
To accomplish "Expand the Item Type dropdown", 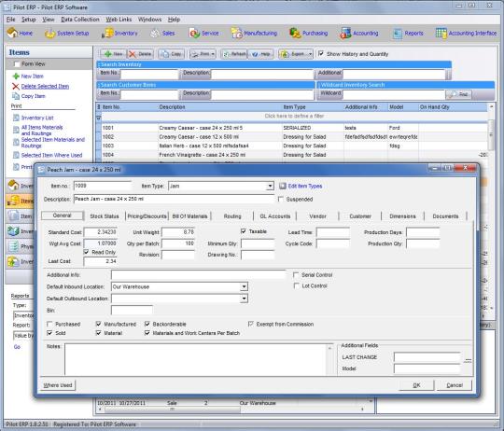I will [x=270, y=186].
